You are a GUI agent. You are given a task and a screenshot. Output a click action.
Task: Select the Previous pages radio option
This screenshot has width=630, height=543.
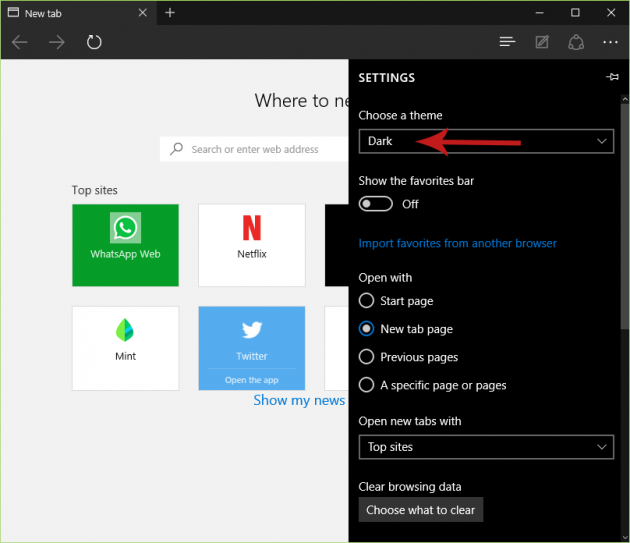(x=367, y=357)
